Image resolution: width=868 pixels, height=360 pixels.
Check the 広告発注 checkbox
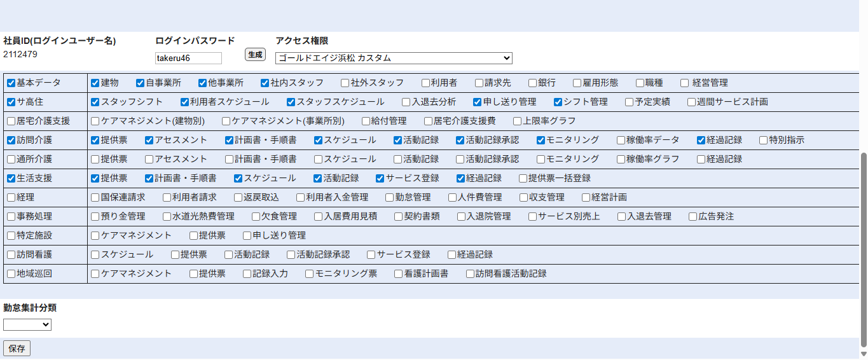[693, 216]
